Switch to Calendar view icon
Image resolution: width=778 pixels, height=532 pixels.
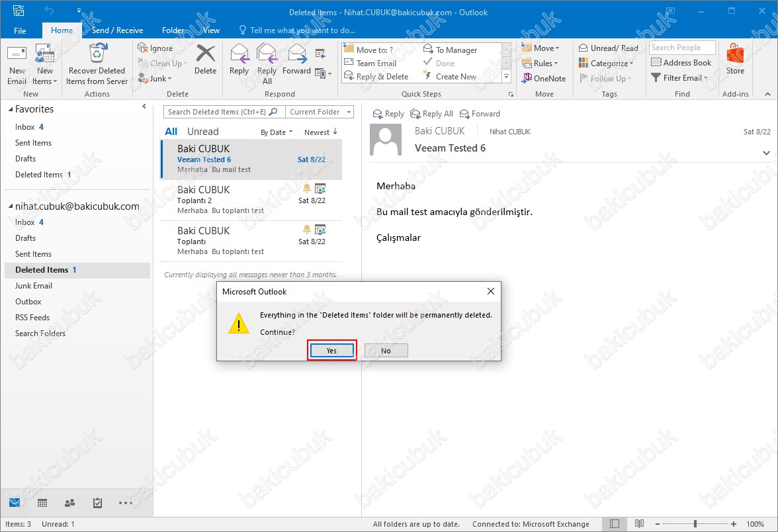[42, 503]
